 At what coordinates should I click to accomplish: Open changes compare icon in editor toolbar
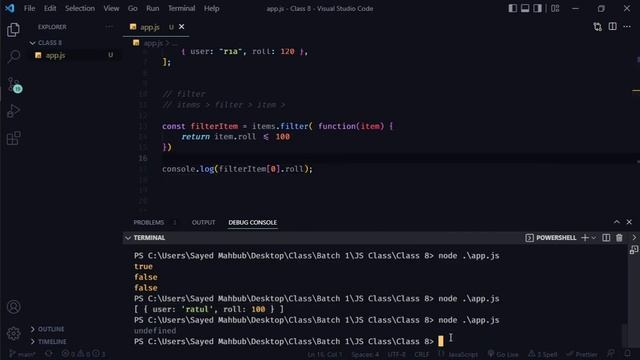(x=598, y=27)
